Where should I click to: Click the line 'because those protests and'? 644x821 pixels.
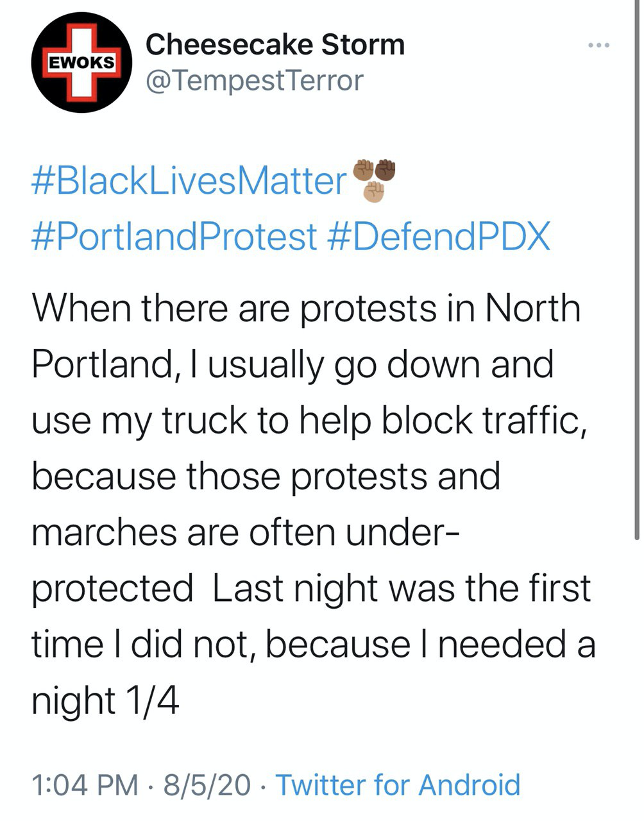pos(266,476)
